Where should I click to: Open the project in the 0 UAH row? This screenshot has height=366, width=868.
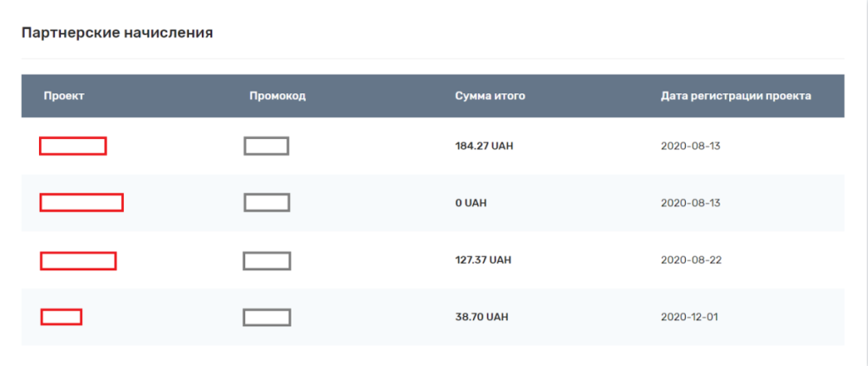click(x=81, y=202)
